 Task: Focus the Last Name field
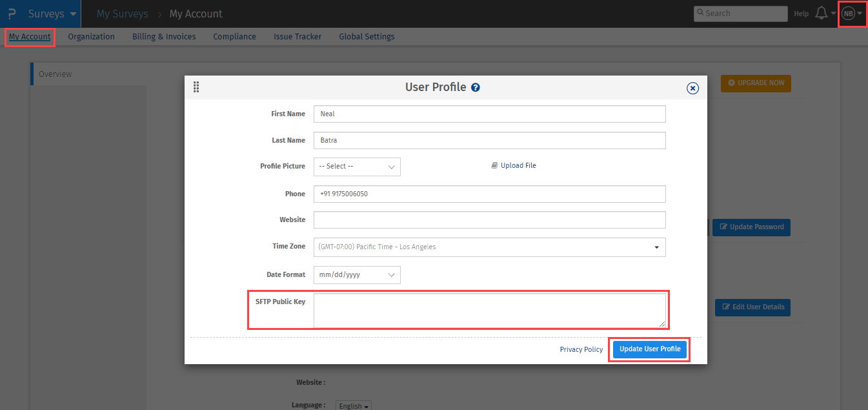[x=489, y=140]
